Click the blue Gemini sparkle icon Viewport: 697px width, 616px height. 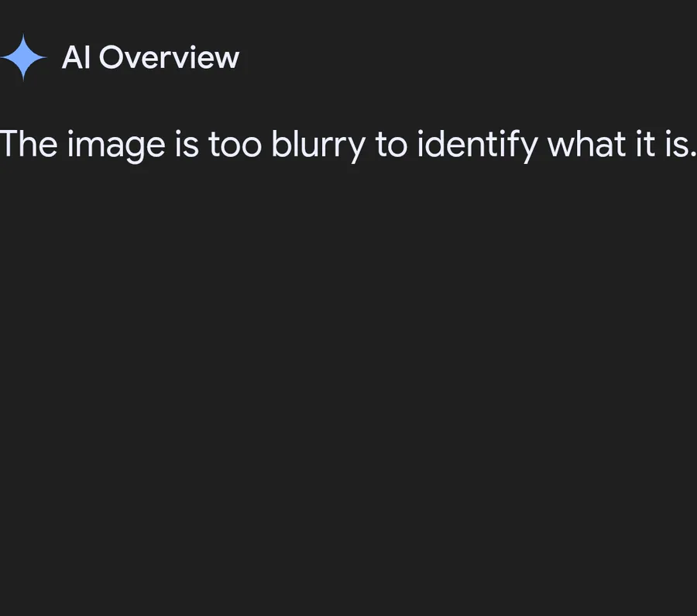point(23,57)
